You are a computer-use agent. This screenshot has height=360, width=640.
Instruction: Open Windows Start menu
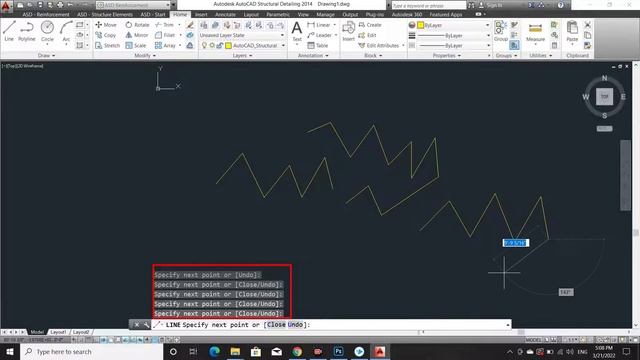[x=10, y=351]
